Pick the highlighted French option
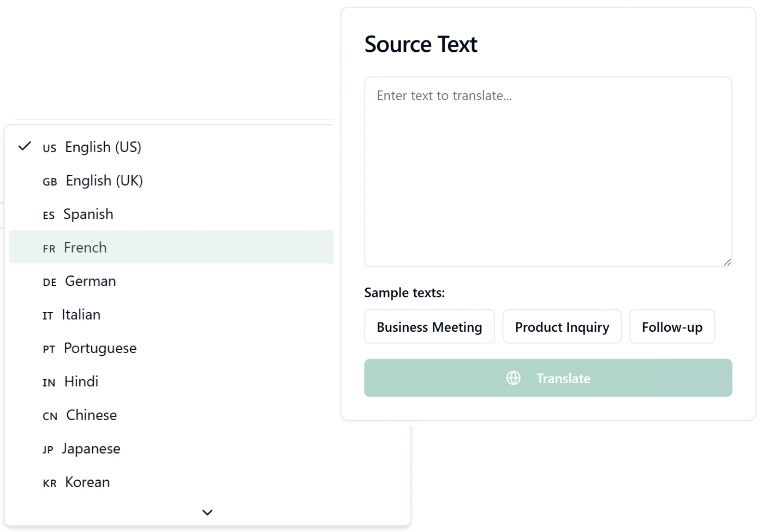 (85, 248)
